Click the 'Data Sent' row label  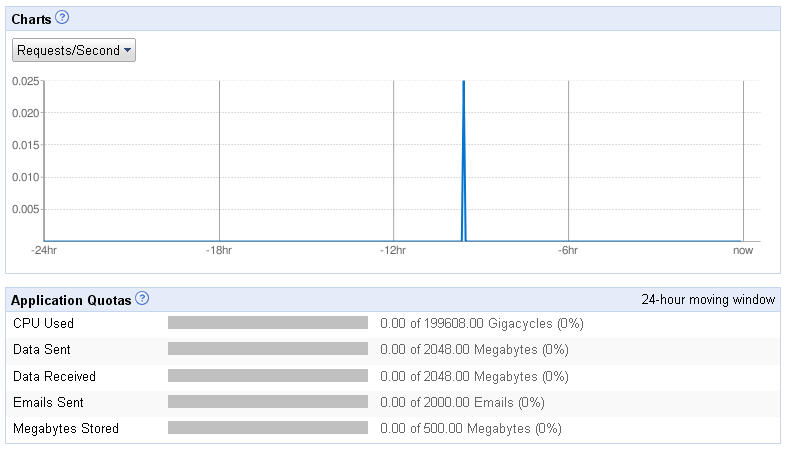click(x=42, y=349)
